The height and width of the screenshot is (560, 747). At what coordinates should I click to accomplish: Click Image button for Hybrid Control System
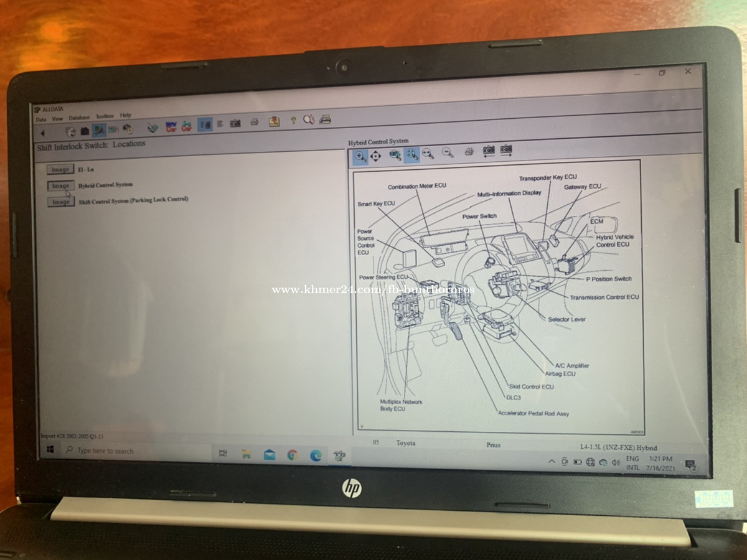coord(60,186)
